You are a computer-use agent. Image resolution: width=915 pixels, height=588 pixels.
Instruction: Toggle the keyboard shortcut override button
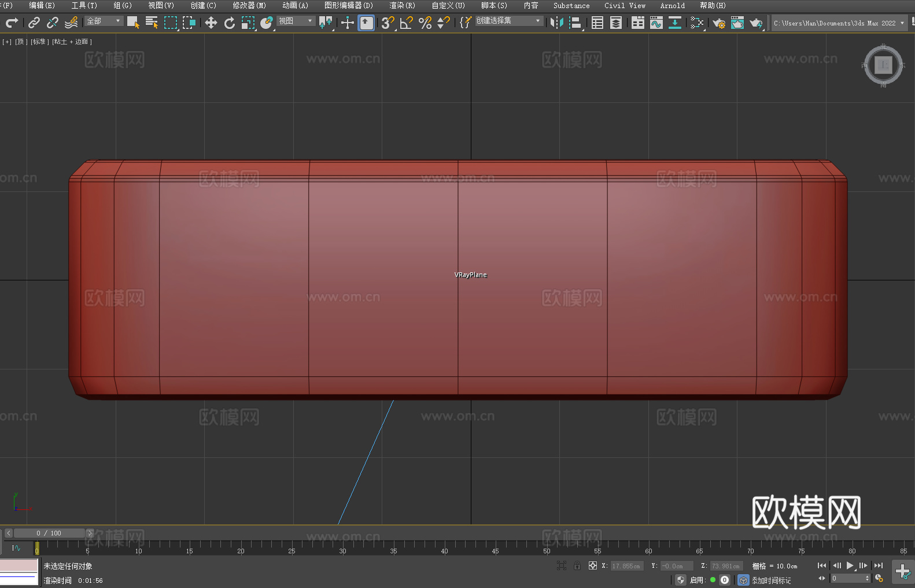pos(366,23)
